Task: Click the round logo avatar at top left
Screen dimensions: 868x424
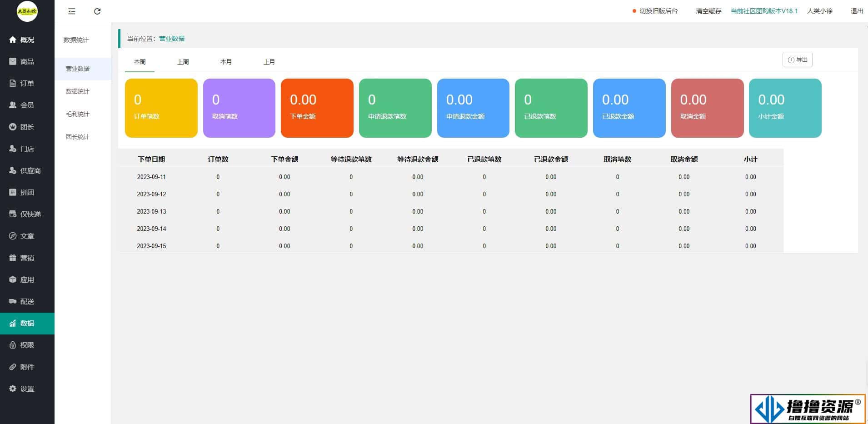Action: tap(27, 11)
